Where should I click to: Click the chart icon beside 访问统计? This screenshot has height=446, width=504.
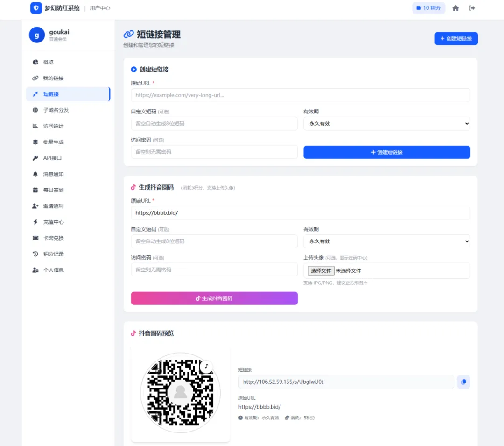coord(35,126)
